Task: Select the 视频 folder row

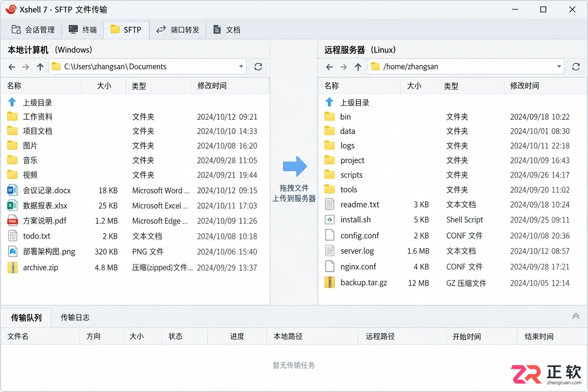Action: pyautogui.click(x=135, y=175)
